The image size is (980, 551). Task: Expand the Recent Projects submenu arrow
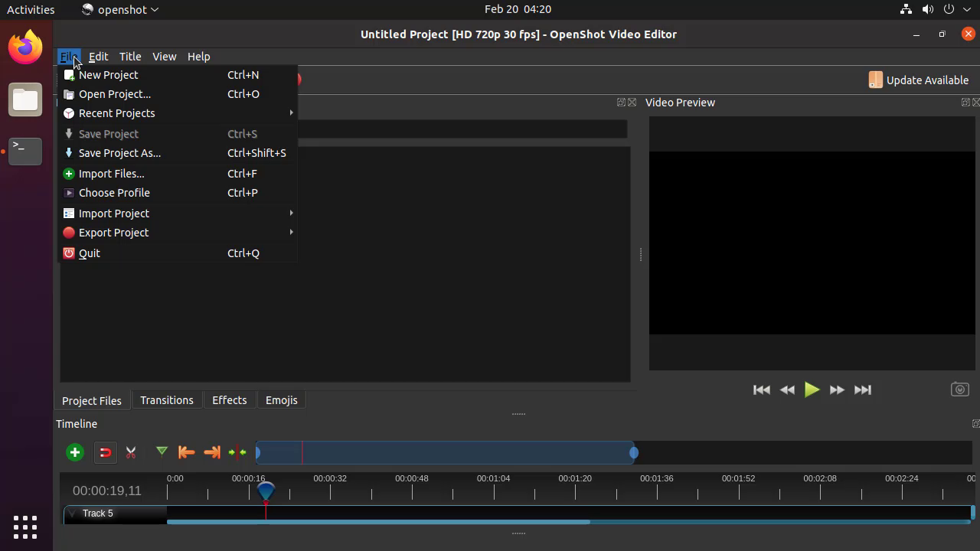click(291, 113)
